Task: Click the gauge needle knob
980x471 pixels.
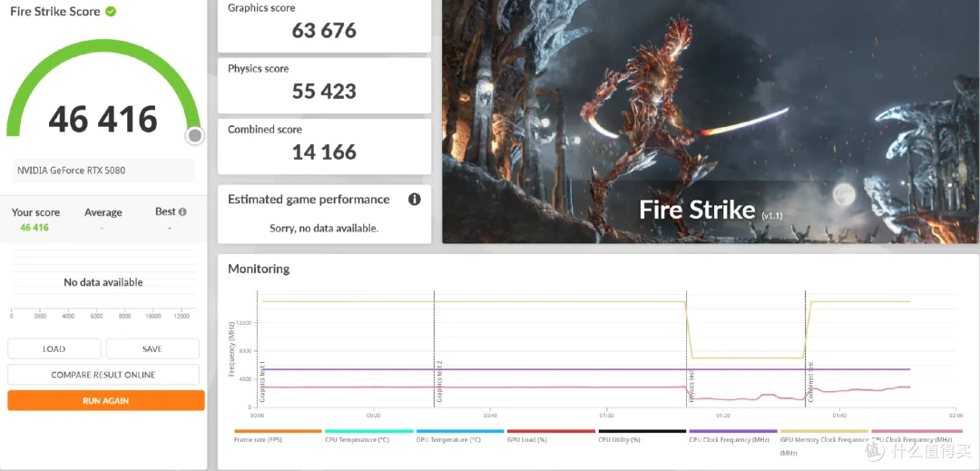Action: [195, 135]
